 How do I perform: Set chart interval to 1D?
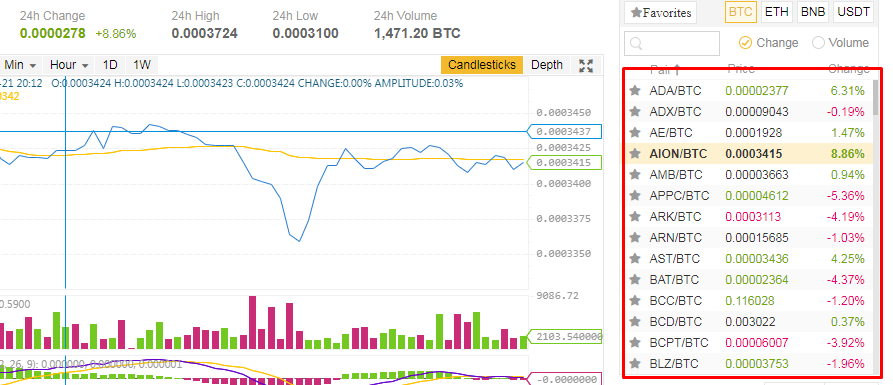109,65
